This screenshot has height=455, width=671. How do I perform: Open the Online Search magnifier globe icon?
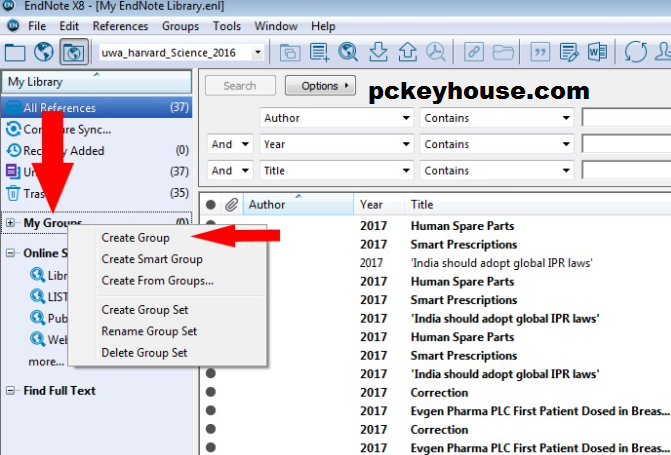point(348,52)
